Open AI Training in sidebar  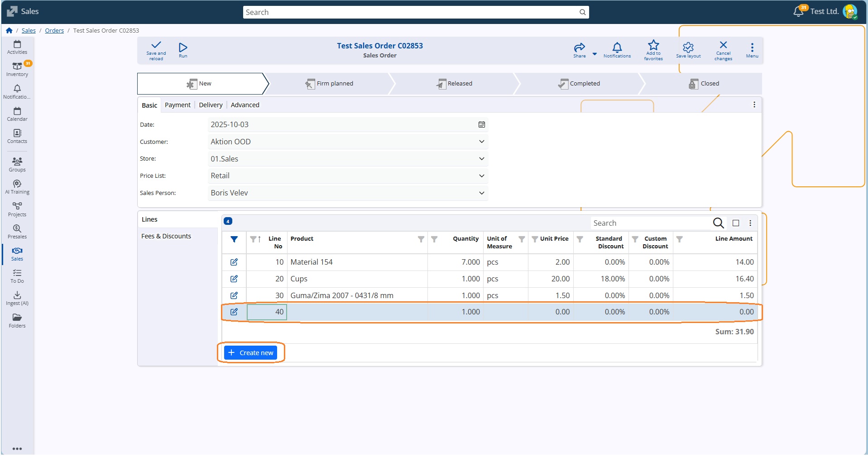coord(17,187)
